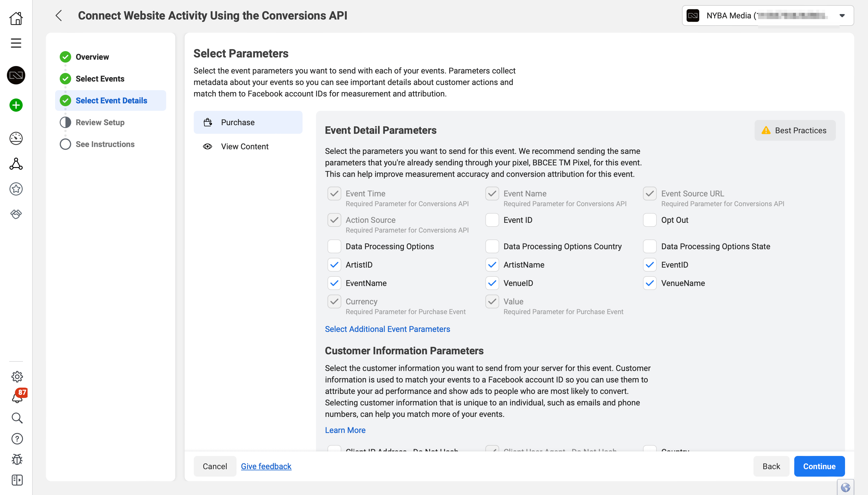The height and width of the screenshot is (495, 868).
Task: Check the Data Processing Options checkbox
Action: 334,246
